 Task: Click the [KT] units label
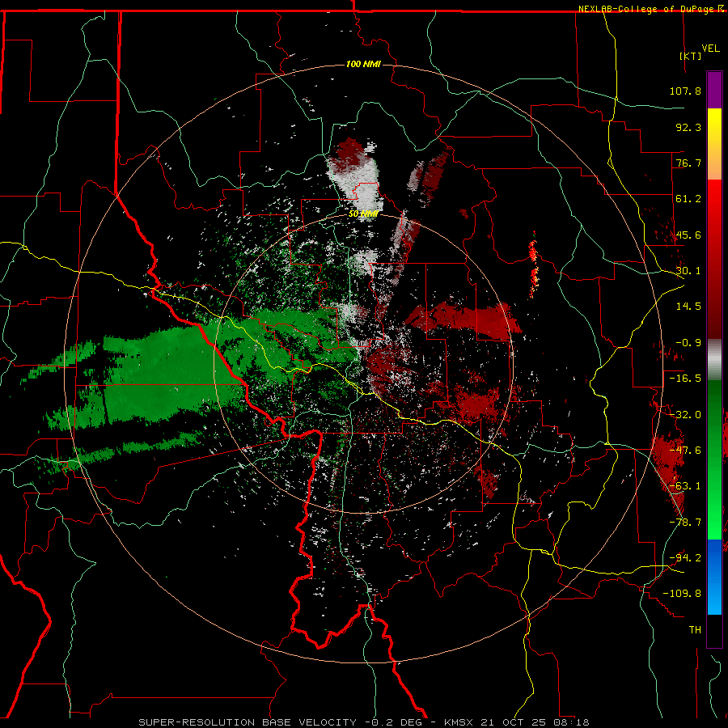(x=690, y=56)
